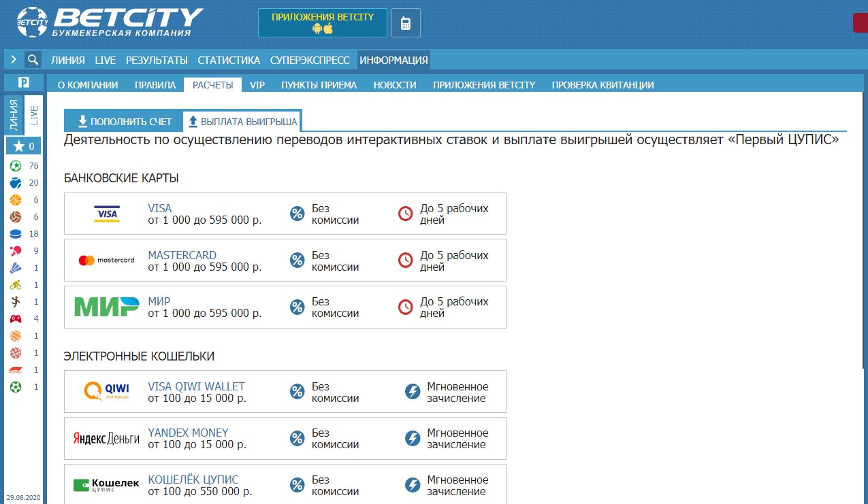
Task: Click clock icon in MASTERCARD row
Action: point(406,260)
